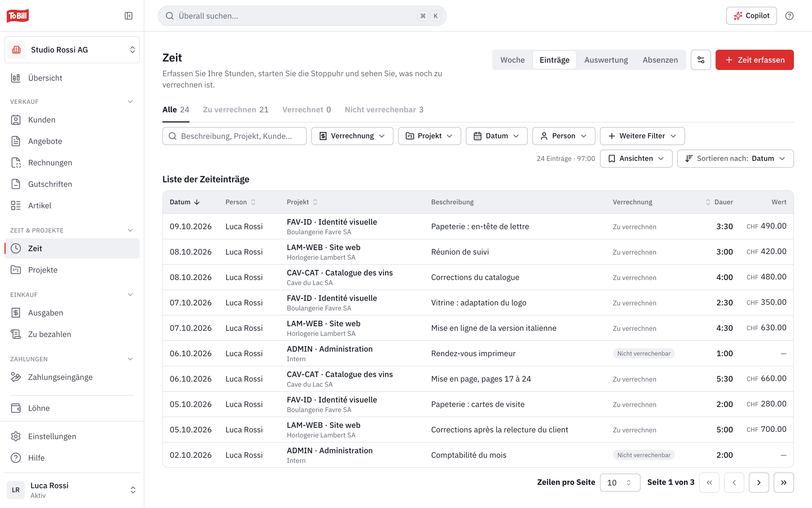Go to the next page of entries
This screenshot has width=812, height=508.
click(759, 483)
